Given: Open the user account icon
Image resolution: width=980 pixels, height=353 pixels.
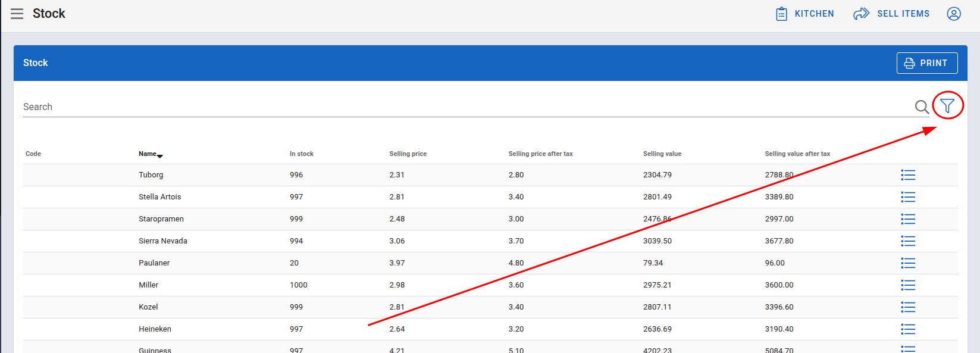Looking at the screenshot, I should tap(954, 14).
